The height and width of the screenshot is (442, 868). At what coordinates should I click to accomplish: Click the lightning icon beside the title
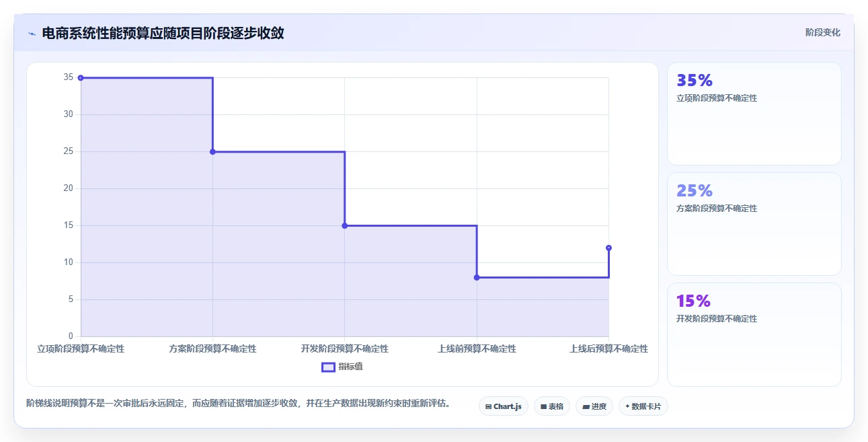point(32,34)
